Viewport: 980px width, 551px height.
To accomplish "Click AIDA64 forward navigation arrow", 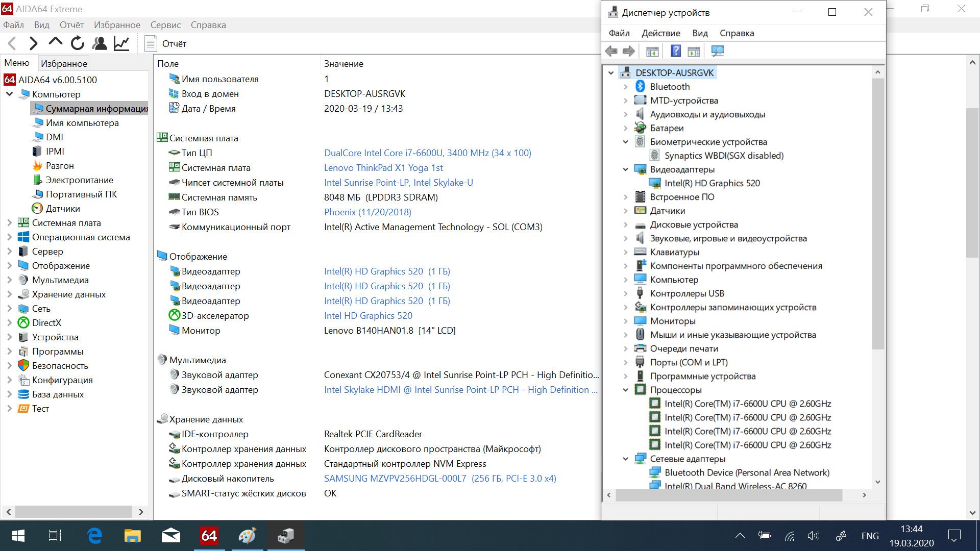I will coord(33,44).
